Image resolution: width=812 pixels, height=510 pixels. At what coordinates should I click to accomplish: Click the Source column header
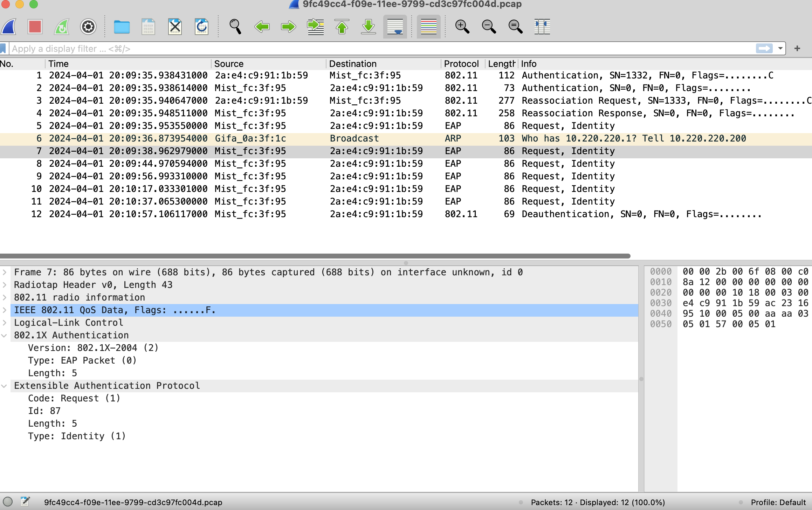(x=229, y=64)
